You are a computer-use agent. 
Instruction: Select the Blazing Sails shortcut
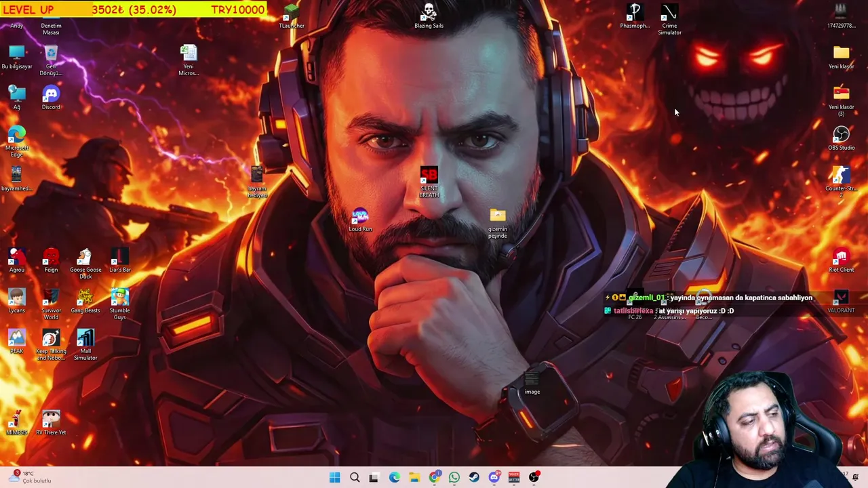click(429, 17)
